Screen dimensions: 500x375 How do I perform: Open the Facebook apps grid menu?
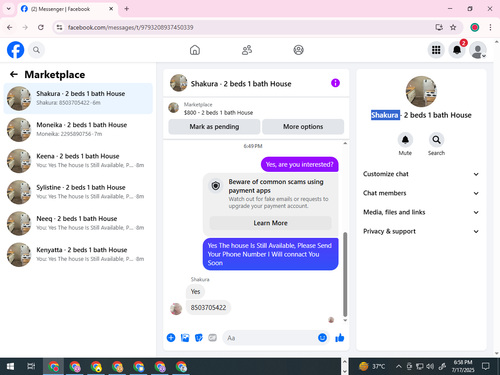pyautogui.click(x=436, y=50)
